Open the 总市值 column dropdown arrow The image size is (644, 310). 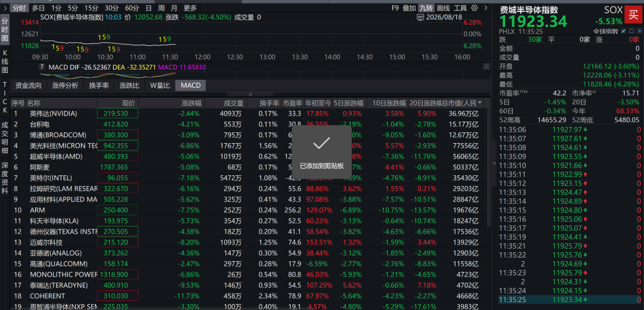479,103
